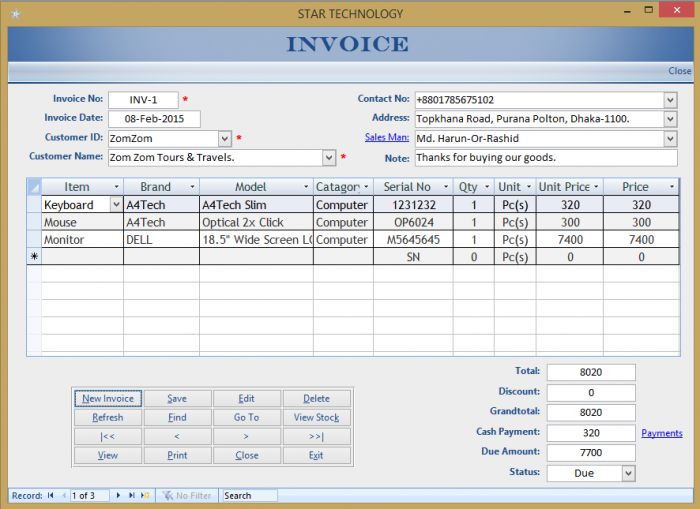700x509 pixels.
Task: Click the record Search box
Action: tap(249, 495)
